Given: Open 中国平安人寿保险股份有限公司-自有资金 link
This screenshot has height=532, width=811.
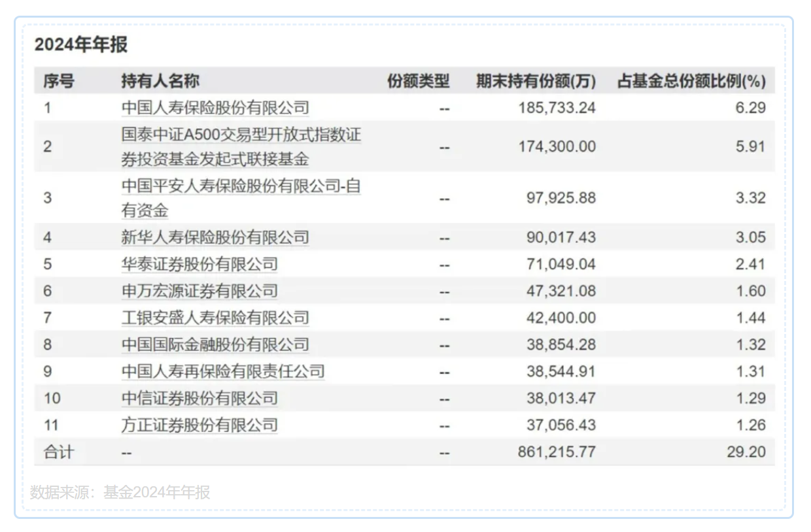Looking at the screenshot, I should pyautogui.click(x=241, y=198).
